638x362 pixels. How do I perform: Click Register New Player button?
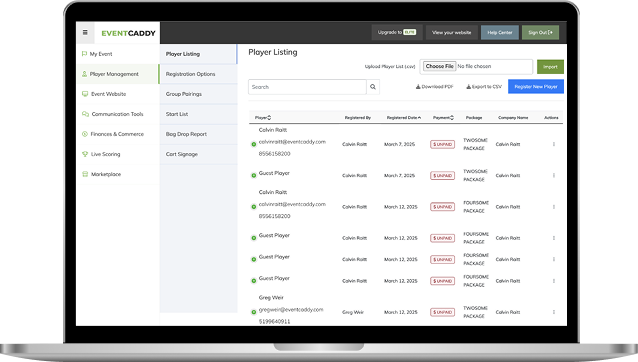point(536,87)
